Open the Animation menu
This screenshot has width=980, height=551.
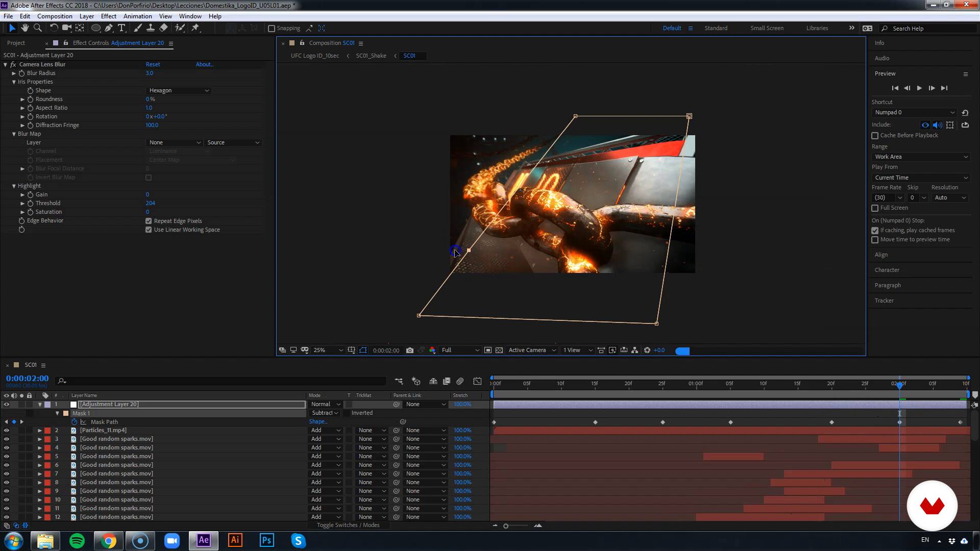[x=138, y=16]
